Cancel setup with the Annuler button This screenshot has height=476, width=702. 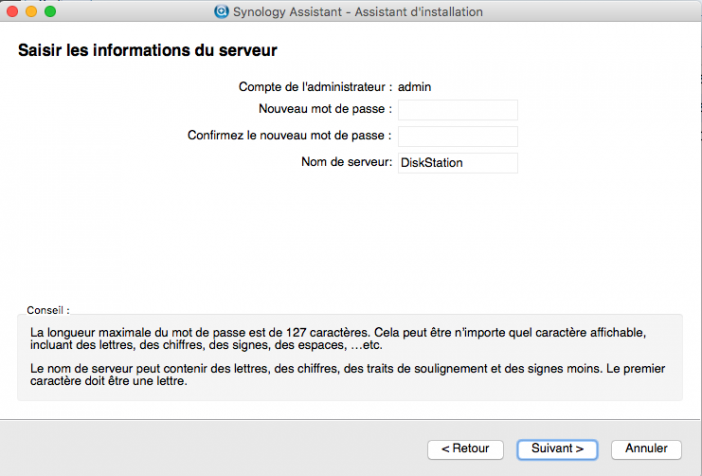click(x=646, y=449)
